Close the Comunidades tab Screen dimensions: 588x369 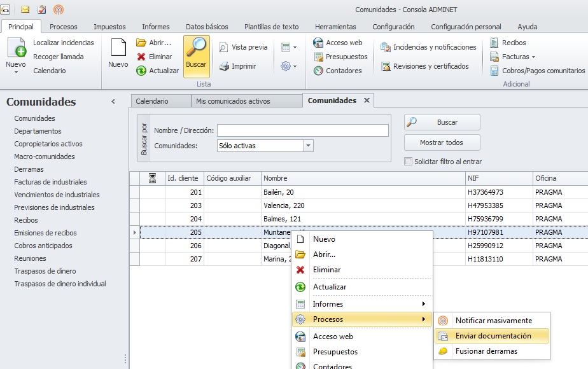(367, 101)
